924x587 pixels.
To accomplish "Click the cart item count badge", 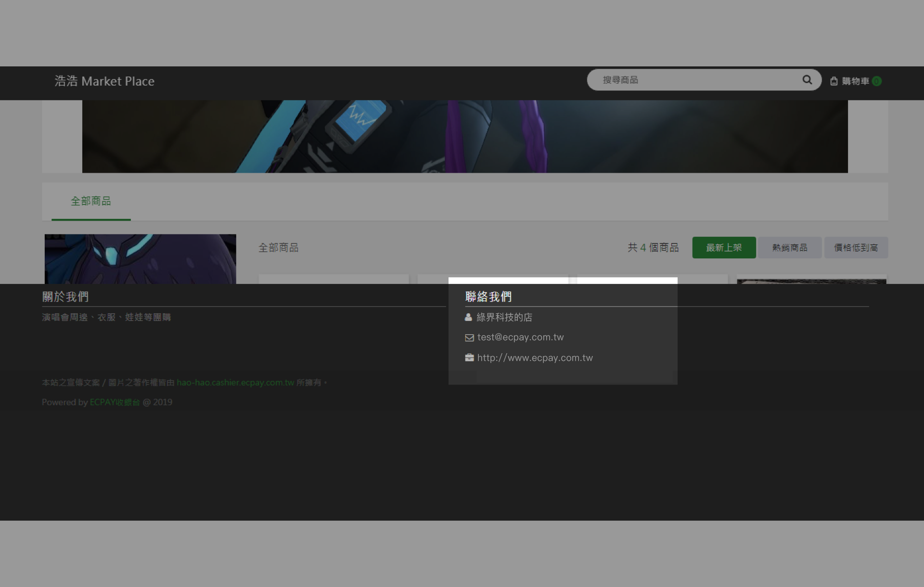I will (x=877, y=81).
